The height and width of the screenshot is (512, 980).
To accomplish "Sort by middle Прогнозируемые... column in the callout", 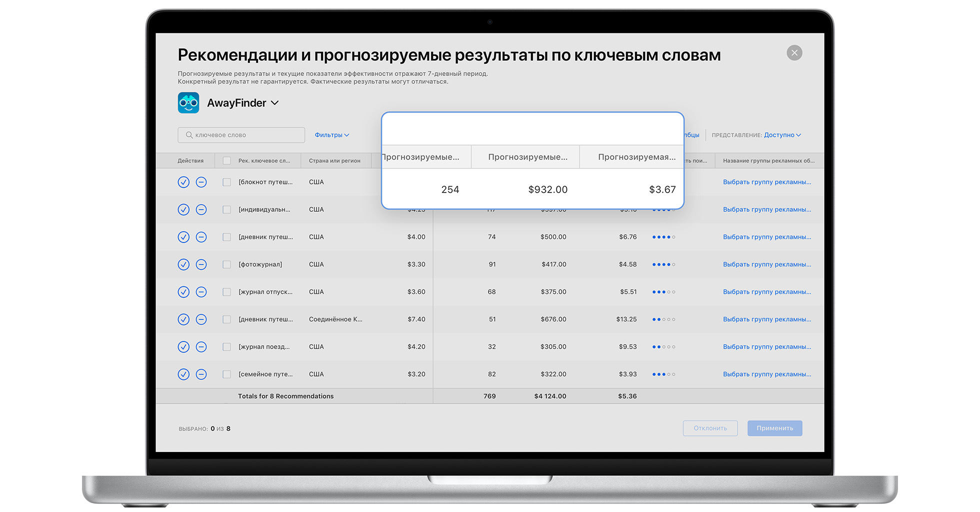I will 527,157.
